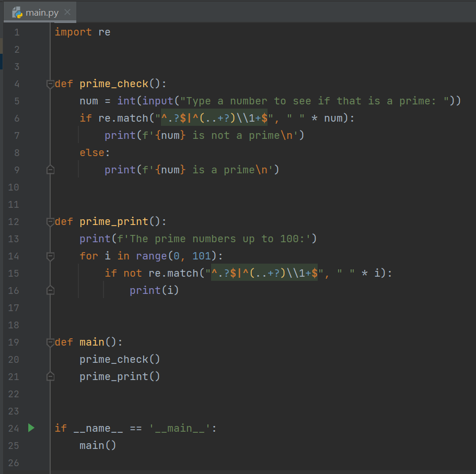This screenshot has height=474, width=476.
Task: Click the input prompt string on line 5
Action: (x=314, y=101)
